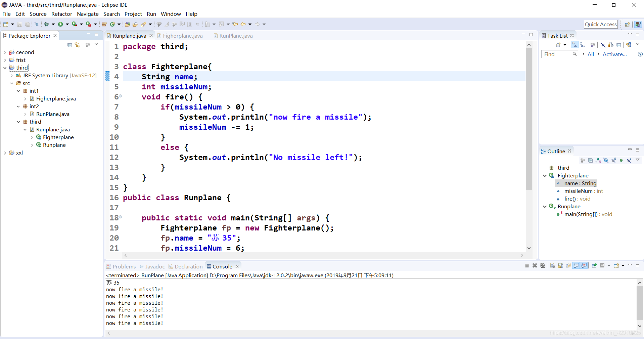Click editor vertical scrollbar thumb

[x=529, y=119]
